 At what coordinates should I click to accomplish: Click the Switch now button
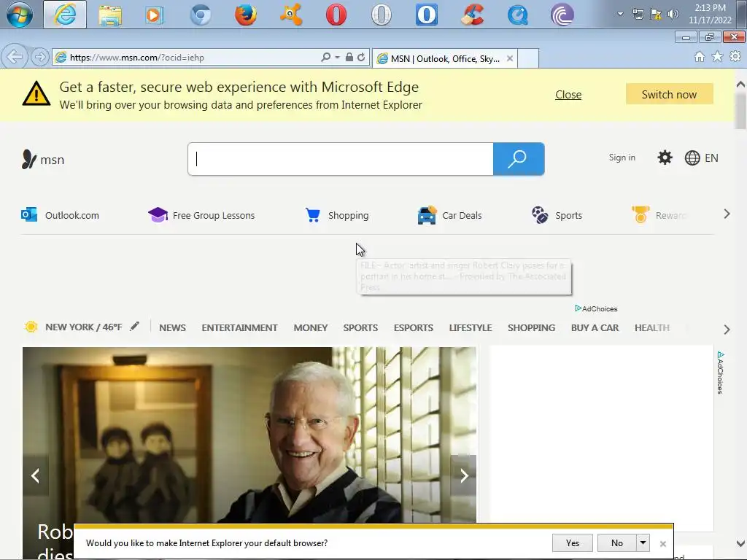670,94
